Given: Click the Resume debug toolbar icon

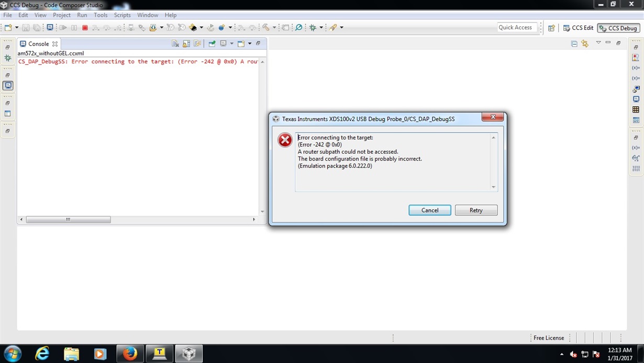Looking at the screenshot, I should click(63, 27).
